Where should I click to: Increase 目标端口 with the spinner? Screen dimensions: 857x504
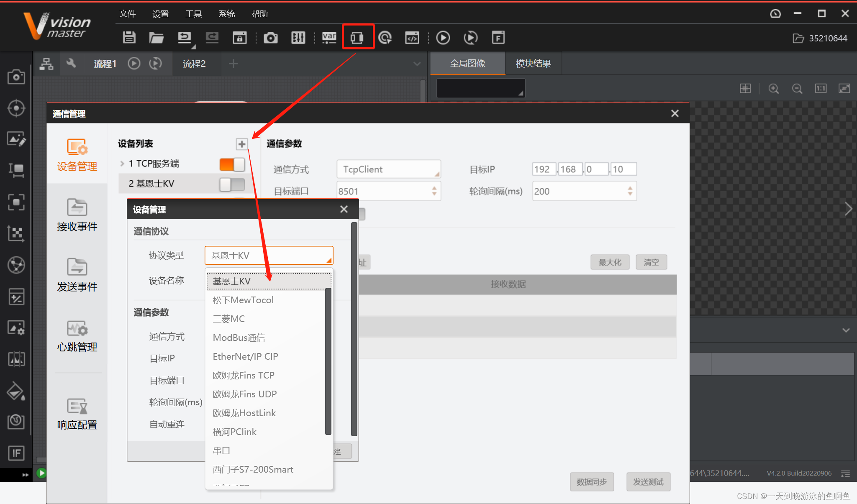click(x=435, y=188)
